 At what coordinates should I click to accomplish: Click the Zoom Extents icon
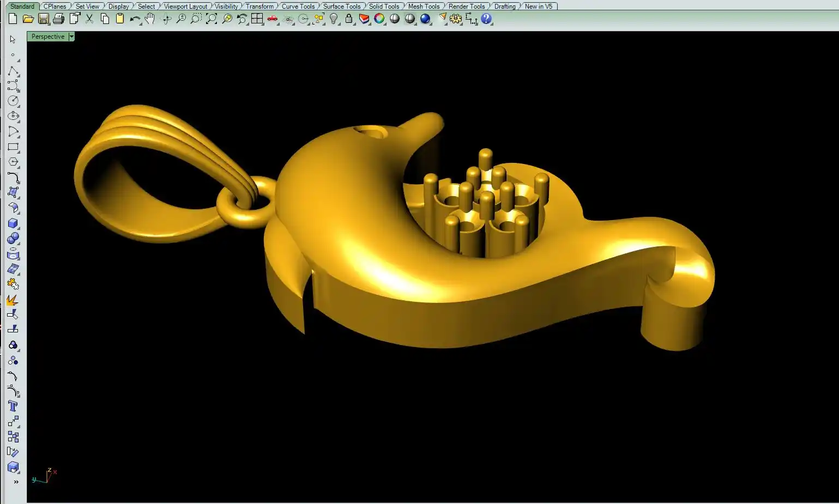(212, 19)
